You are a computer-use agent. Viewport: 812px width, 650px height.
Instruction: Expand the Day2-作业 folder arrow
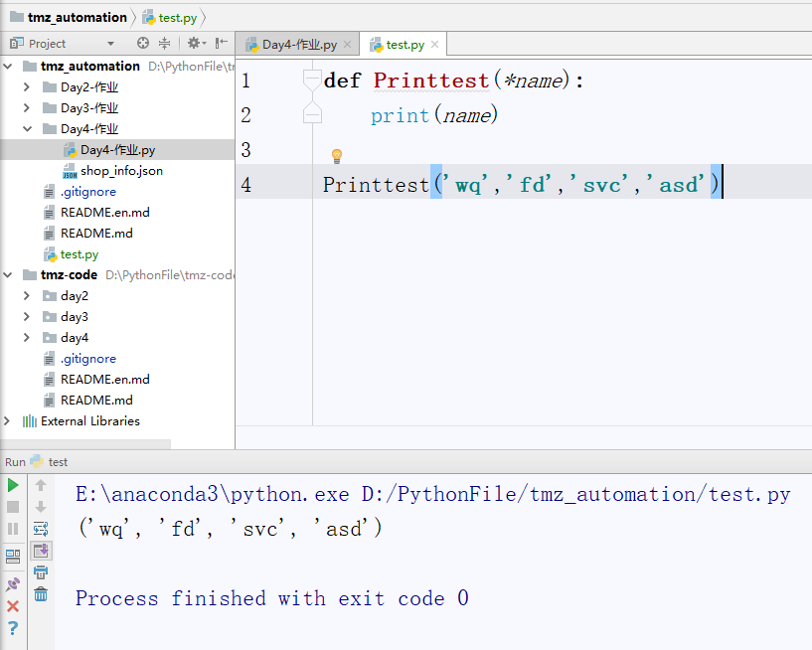pos(27,87)
